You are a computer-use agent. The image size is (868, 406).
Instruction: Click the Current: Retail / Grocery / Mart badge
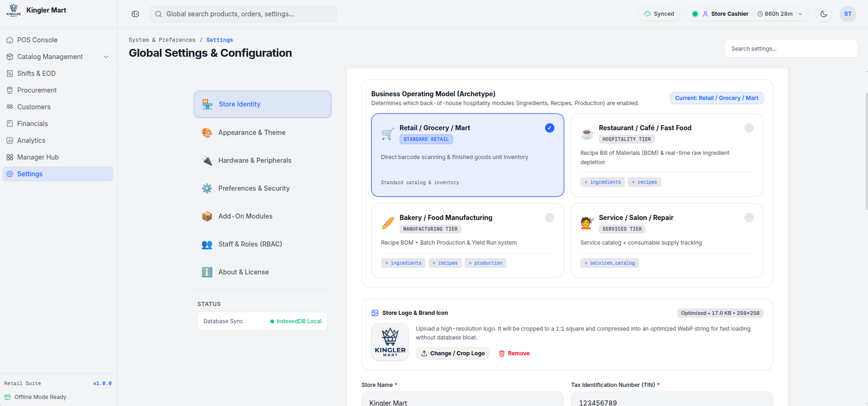pos(717,98)
